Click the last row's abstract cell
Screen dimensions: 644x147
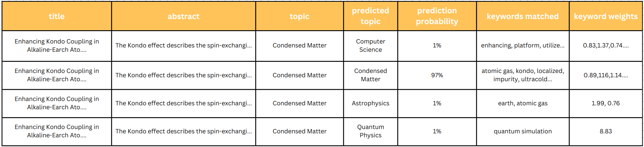coord(183,131)
